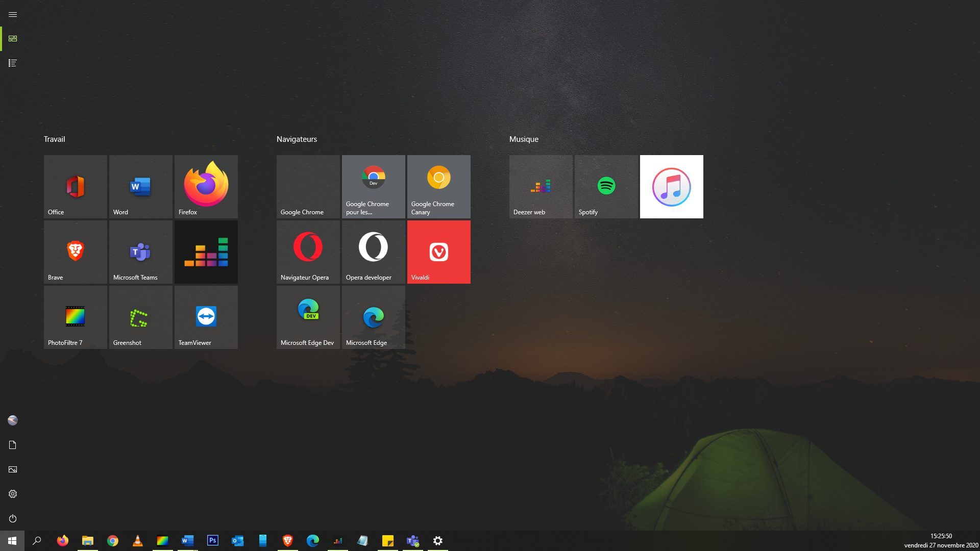Viewport: 980px width, 551px height.
Task: Launch Word from the Start menu tile
Action: [141, 187]
